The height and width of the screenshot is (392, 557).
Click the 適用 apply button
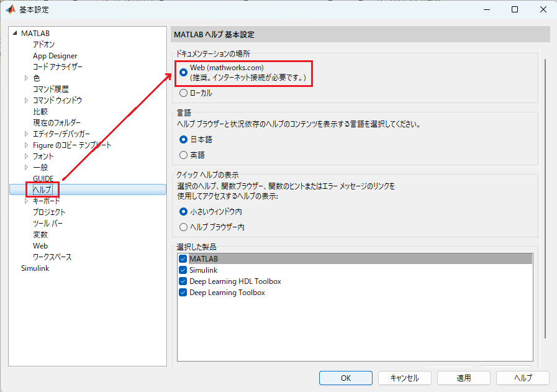[464, 378]
